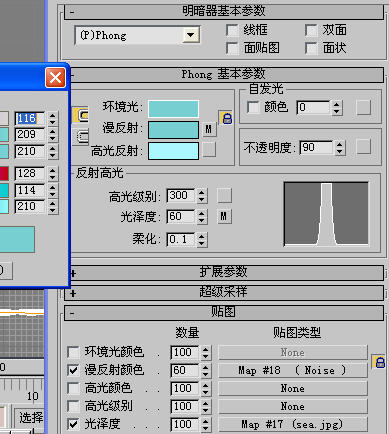This screenshot has height=434, width=389.
Task: Click the spinner beside 柔化 0.1
Action: click(x=202, y=239)
